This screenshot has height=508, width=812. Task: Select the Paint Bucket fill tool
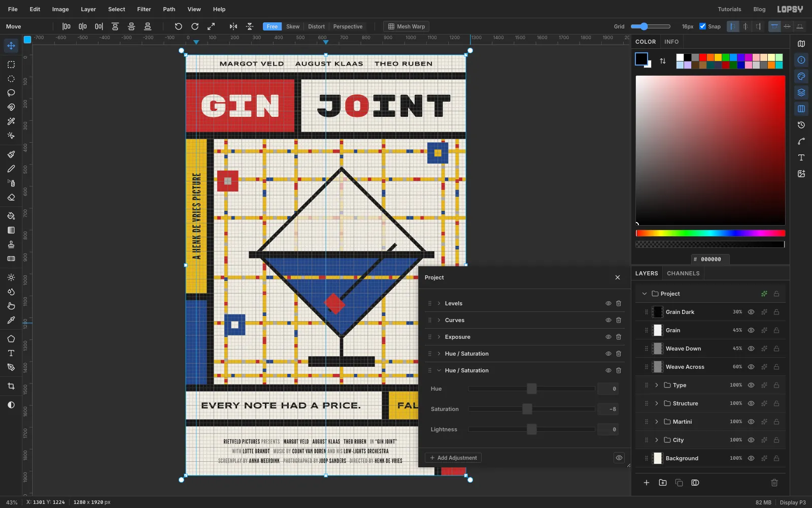[11, 216]
